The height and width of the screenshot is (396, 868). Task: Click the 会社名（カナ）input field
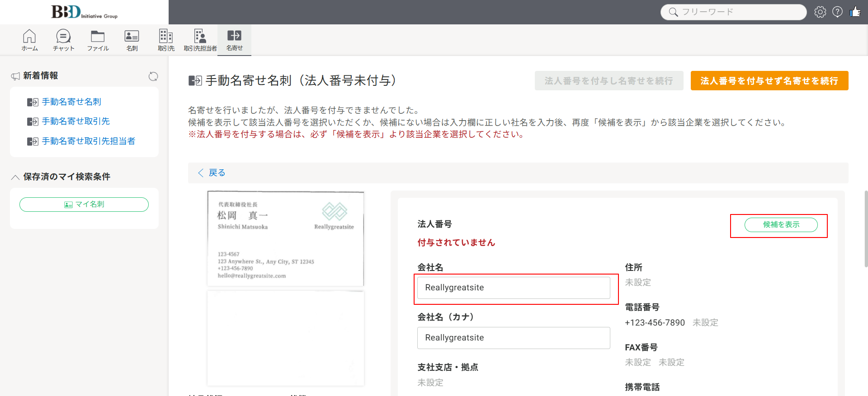click(x=514, y=338)
